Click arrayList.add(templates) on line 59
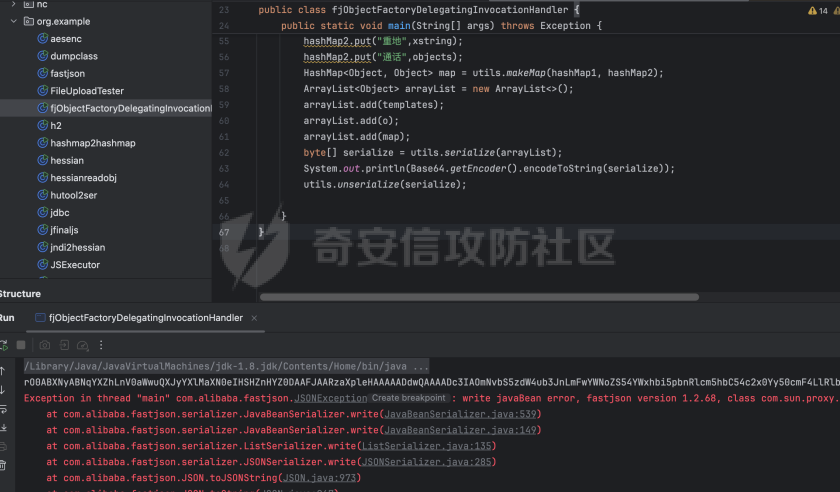This screenshot has height=492, width=840. click(373, 105)
